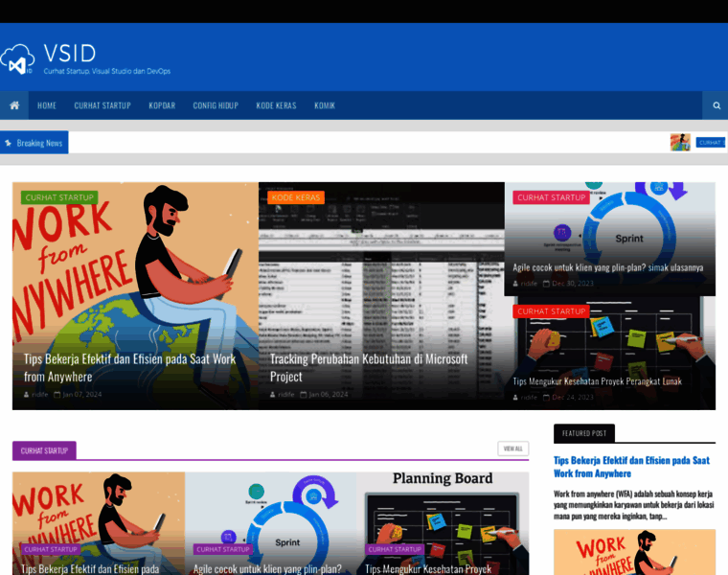
Task: Open card title Tips Bekerja Efektif dan Efisien pada
Action: pos(90,569)
